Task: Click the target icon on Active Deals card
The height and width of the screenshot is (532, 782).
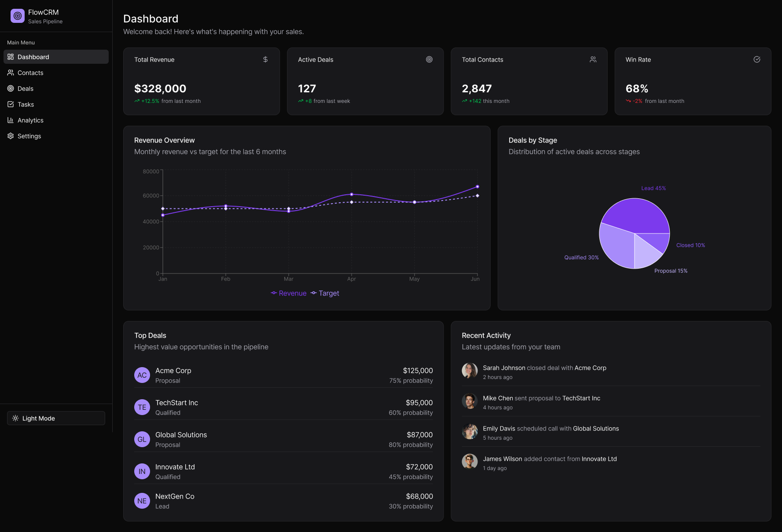Action: pos(429,59)
